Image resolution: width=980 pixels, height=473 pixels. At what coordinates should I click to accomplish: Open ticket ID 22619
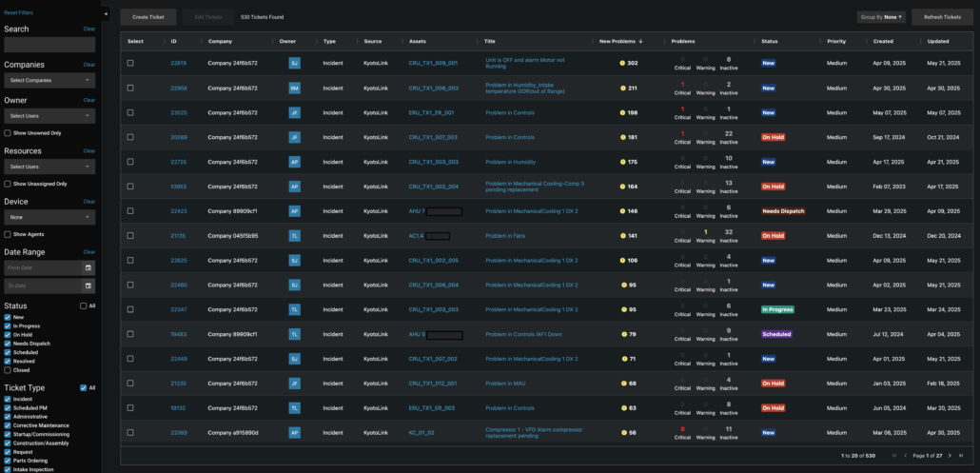(x=178, y=63)
